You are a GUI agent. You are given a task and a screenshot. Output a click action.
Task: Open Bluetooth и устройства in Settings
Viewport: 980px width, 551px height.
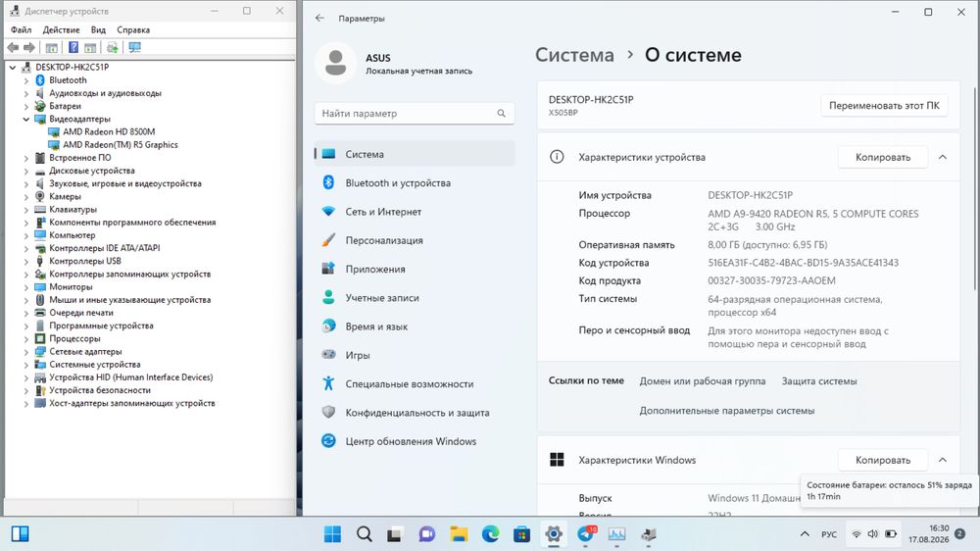coord(415,182)
